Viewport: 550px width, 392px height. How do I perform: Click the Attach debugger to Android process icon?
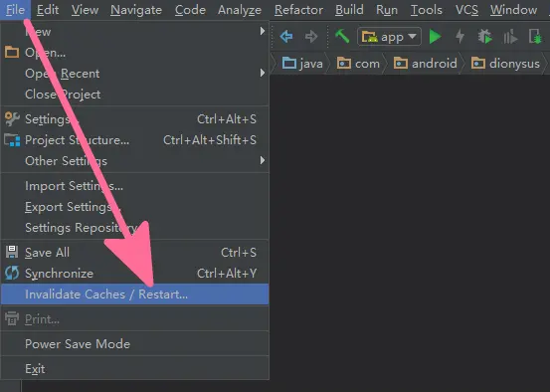pyautogui.click(x=535, y=36)
